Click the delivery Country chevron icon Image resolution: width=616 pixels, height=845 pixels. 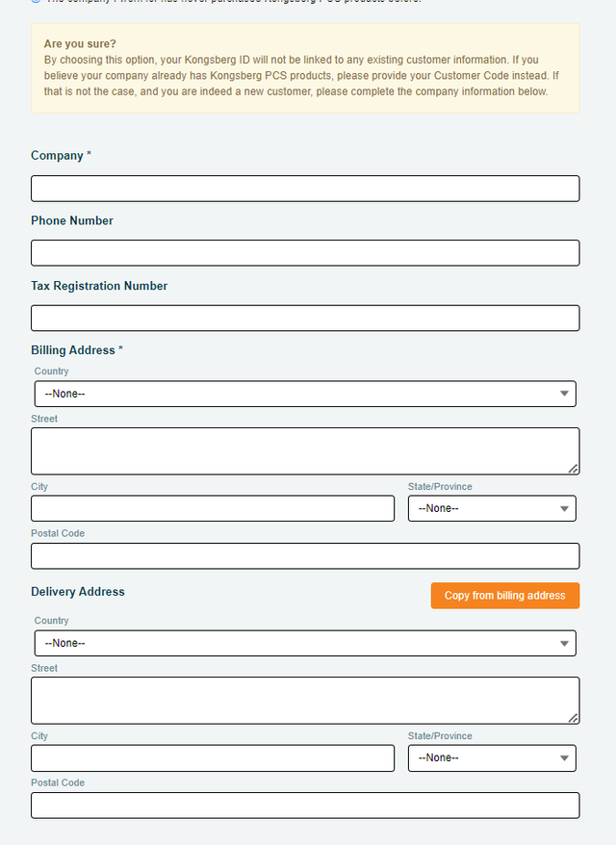pos(563,643)
